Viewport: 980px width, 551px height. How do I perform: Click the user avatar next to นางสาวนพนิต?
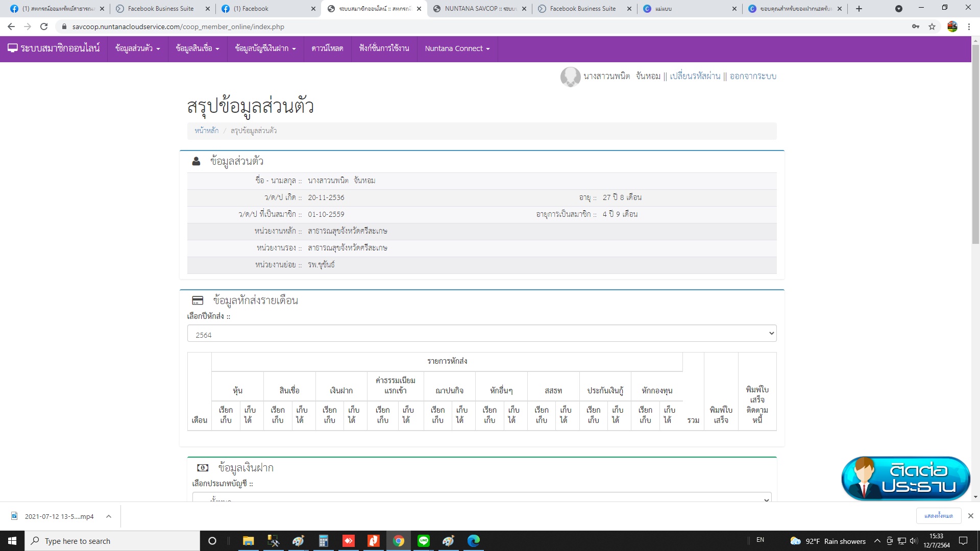pyautogui.click(x=570, y=77)
